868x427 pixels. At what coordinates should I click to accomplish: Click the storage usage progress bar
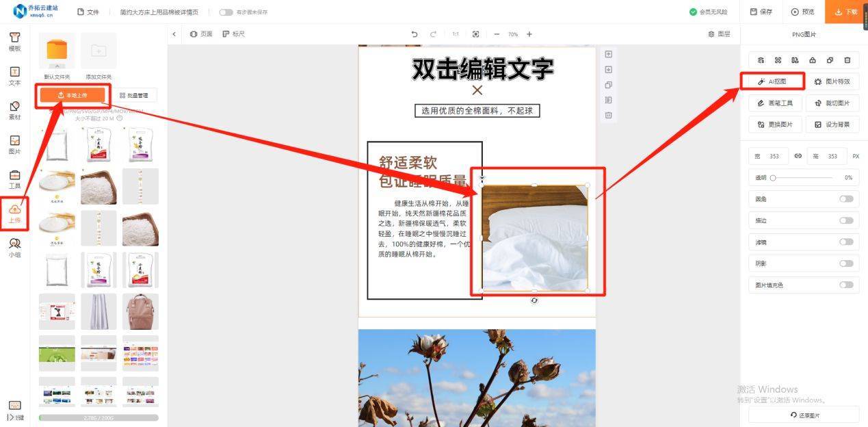(98, 417)
